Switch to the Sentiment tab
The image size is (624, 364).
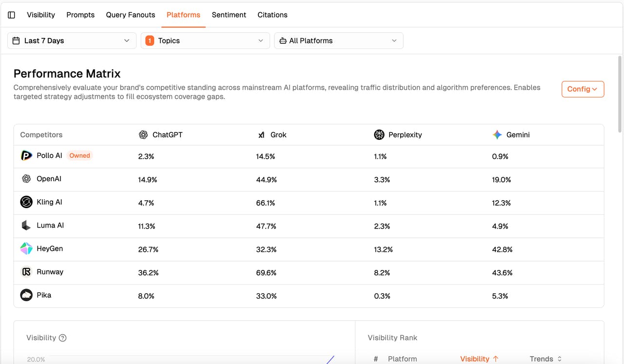[x=229, y=15]
